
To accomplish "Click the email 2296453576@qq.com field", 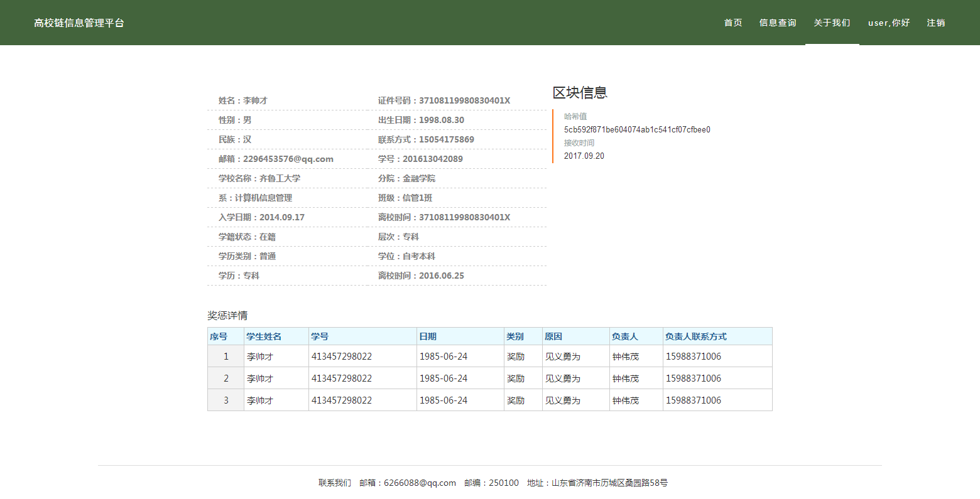I will pos(288,159).
